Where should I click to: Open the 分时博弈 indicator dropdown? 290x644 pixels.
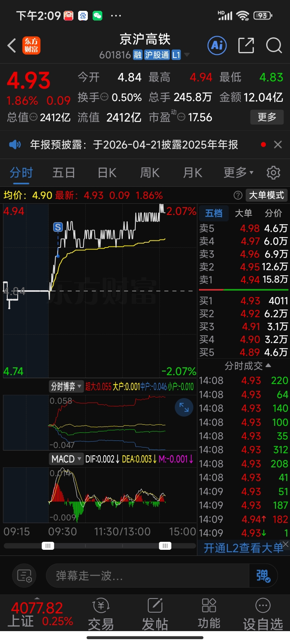[66, 387]
